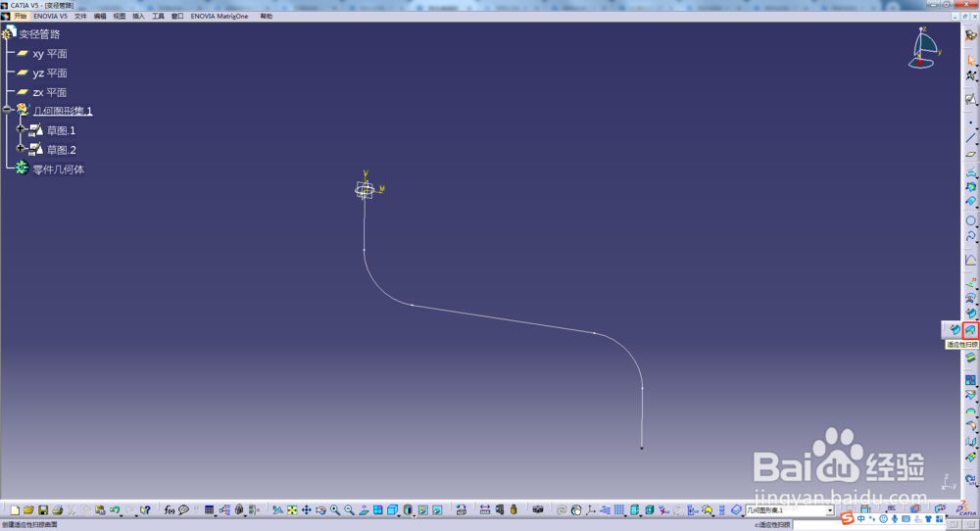Click the Open file folder icon
This screenshot has height=531, width=980.
(x=28, y=510)
